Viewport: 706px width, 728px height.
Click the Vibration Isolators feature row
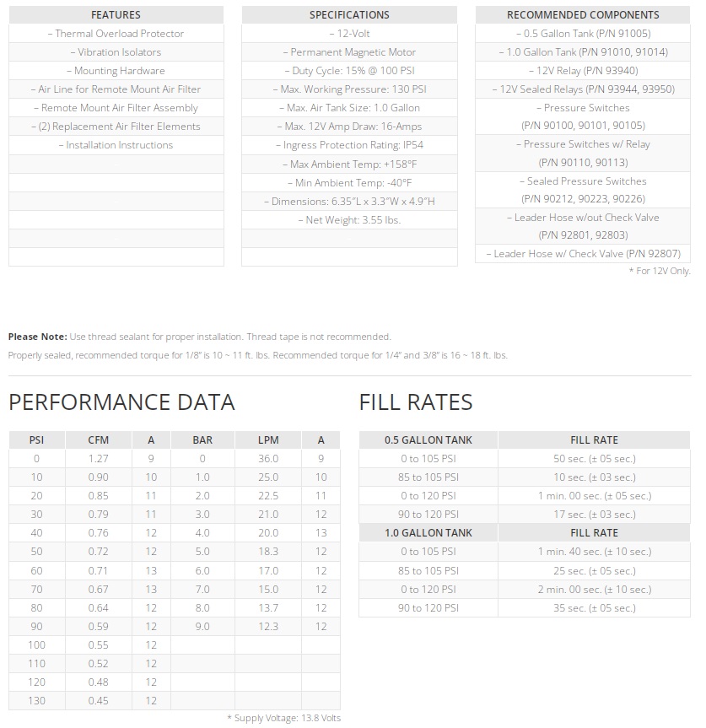coord(116,52)
